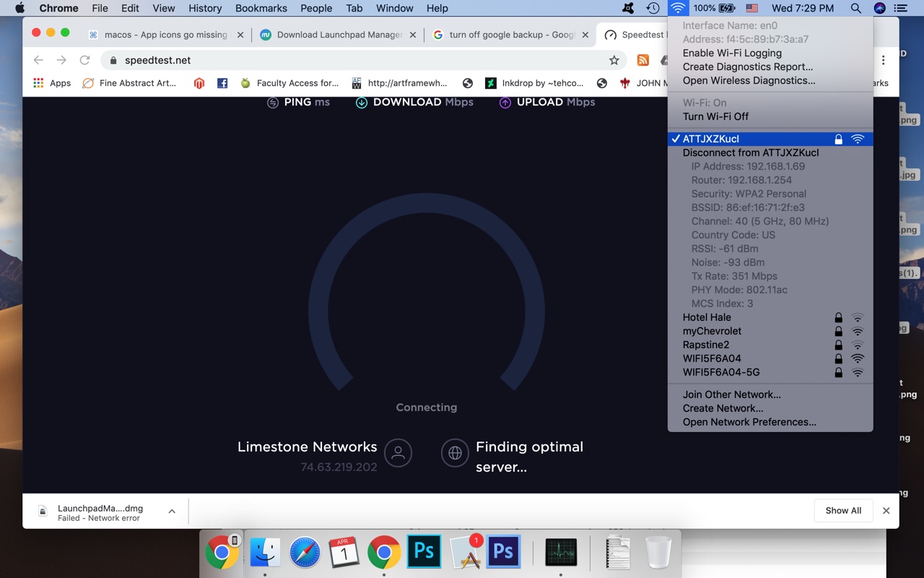The width and height of the screenshot is (924, 578).
Task: Open Activity Monitor from the Dock
Action: 561,553
